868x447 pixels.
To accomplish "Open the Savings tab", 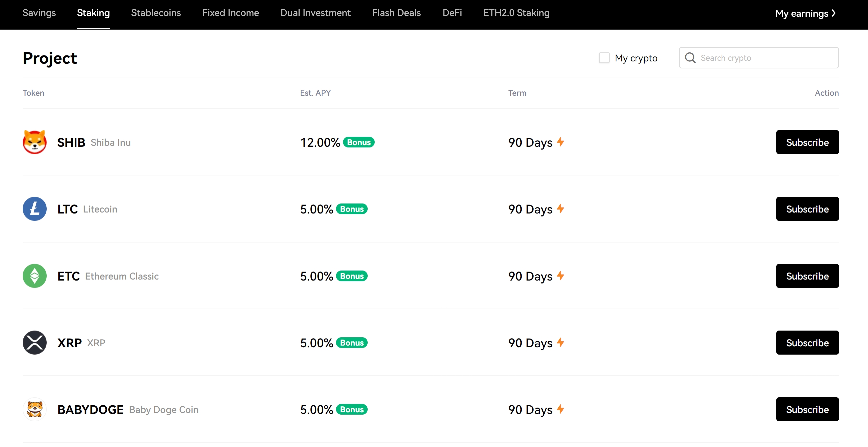I will pos(38,13).
